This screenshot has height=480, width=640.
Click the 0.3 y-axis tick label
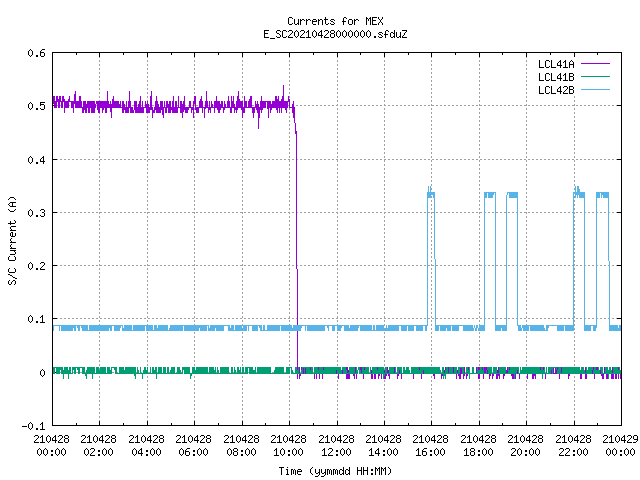point(36,213)
